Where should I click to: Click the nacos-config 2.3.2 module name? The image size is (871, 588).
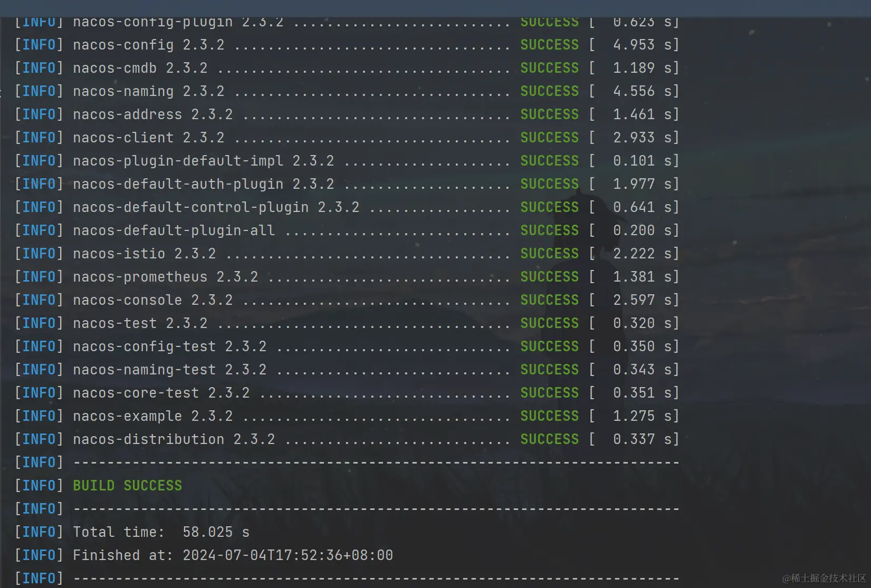pos(148,45)
